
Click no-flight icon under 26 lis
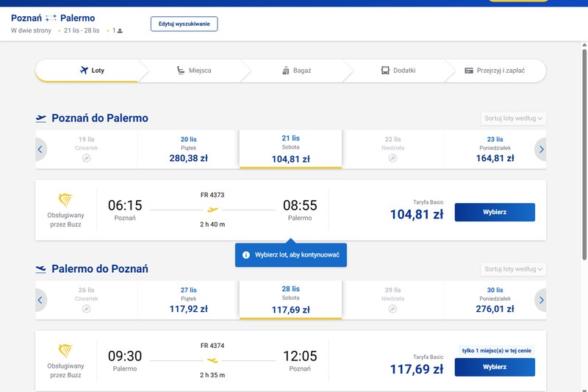coord(86,309)
